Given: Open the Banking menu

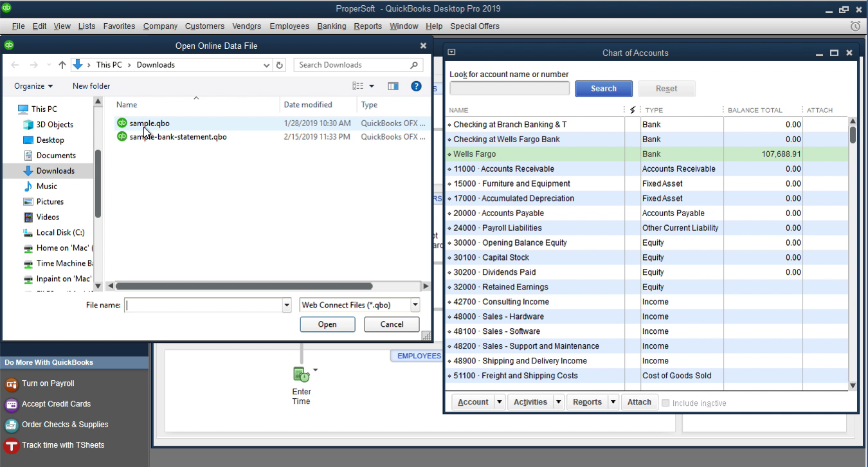Looking at the screenshot, I should pos(332,26).
